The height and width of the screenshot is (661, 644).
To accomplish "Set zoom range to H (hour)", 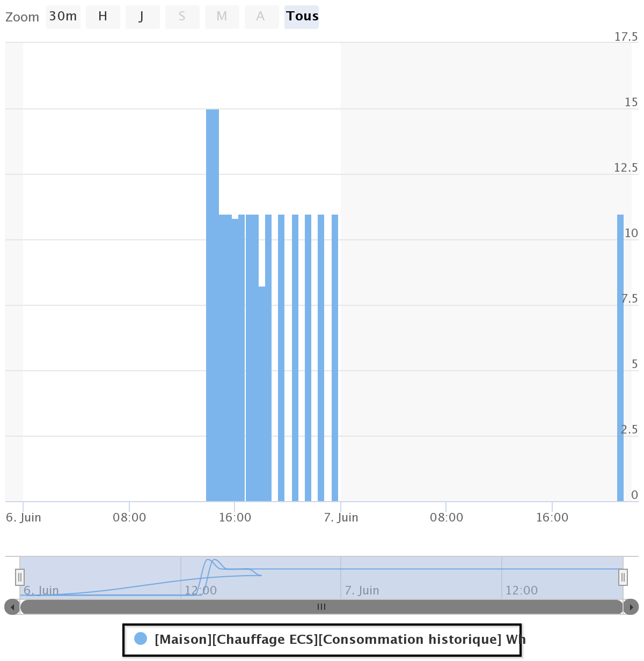I will (103, 17).
